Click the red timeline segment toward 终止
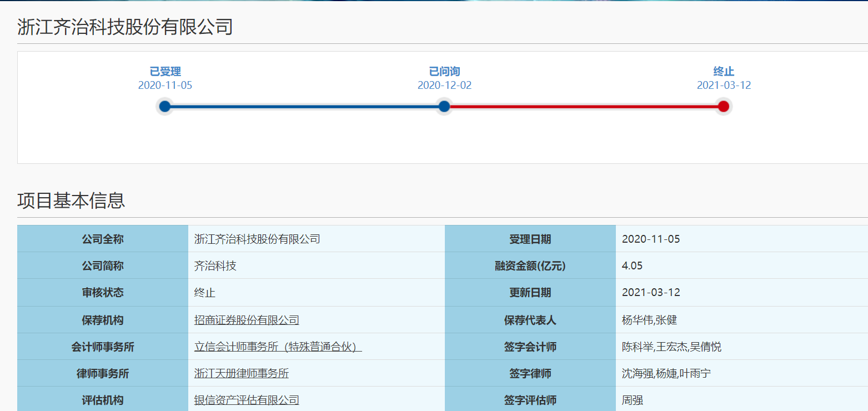Screen dimensions: 868x411 point(584,106)
